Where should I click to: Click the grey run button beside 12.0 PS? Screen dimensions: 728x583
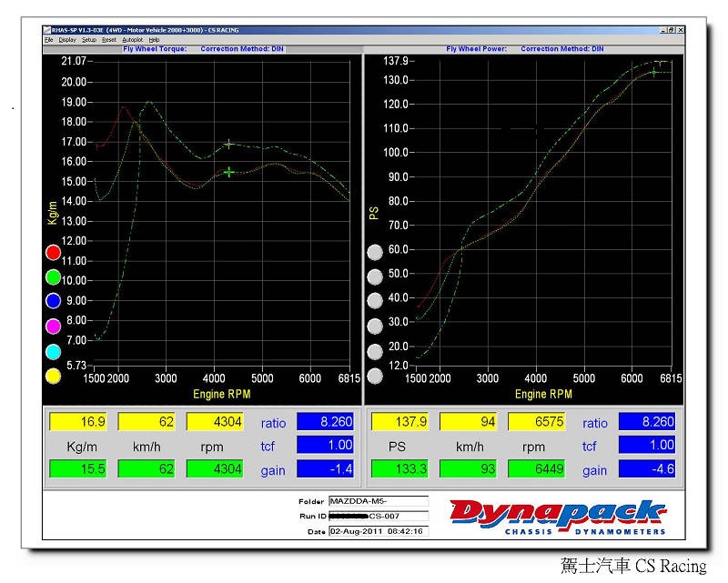[375, 376]
